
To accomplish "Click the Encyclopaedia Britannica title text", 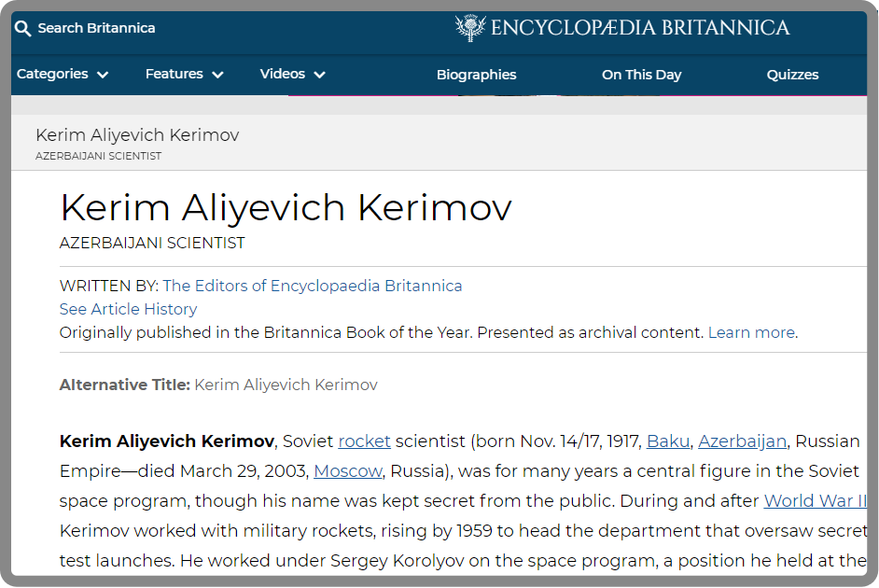I will pos(640,27).
